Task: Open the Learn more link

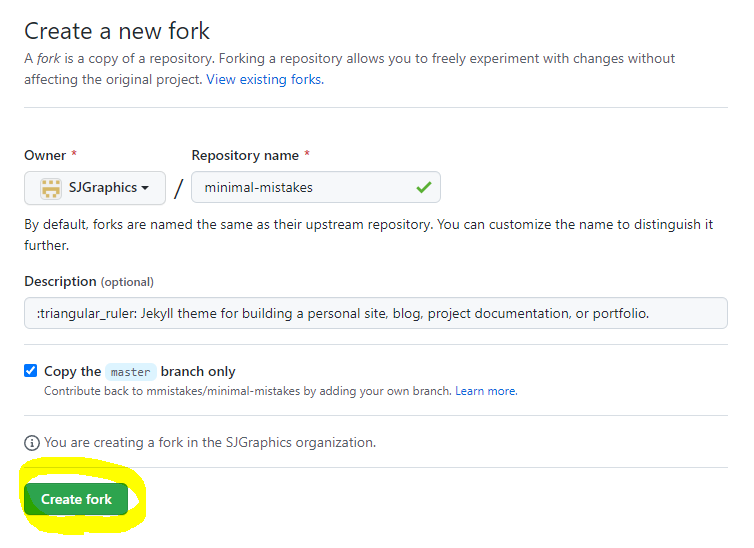Action: pyautogui.click(x=486, y=391)
